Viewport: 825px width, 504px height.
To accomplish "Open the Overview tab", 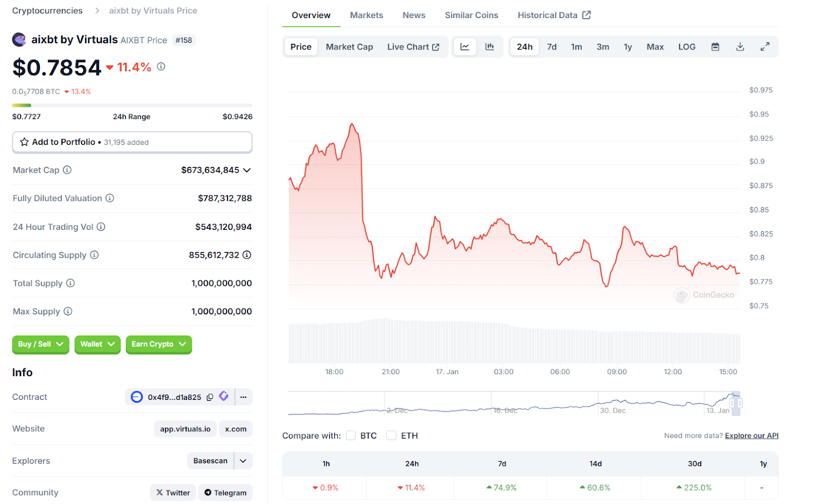I will 311,15.
